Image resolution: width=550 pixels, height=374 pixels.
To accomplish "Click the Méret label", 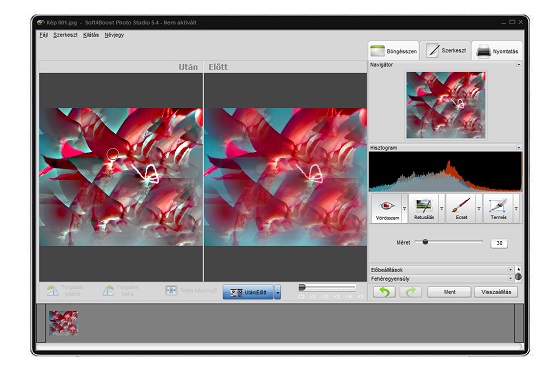I will coord(403,242).
